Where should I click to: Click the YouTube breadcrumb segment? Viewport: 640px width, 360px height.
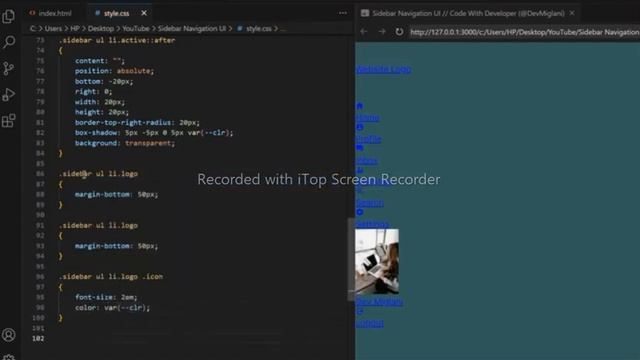pyautogui.click(x=136, y=29)
